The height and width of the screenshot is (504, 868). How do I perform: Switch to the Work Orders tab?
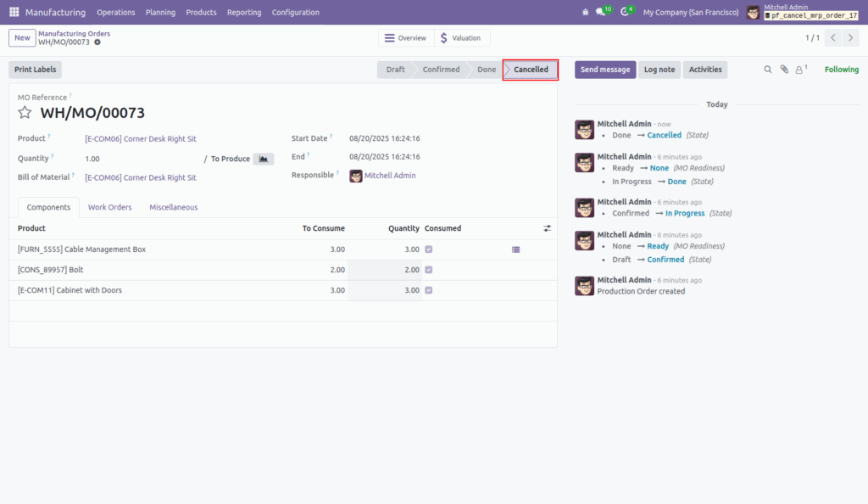[109, 206]
